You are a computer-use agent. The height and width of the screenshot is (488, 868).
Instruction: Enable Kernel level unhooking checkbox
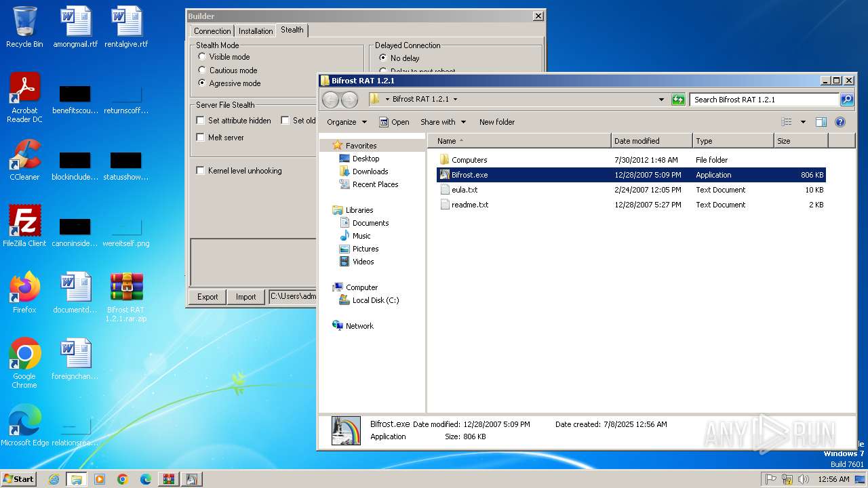200,171
